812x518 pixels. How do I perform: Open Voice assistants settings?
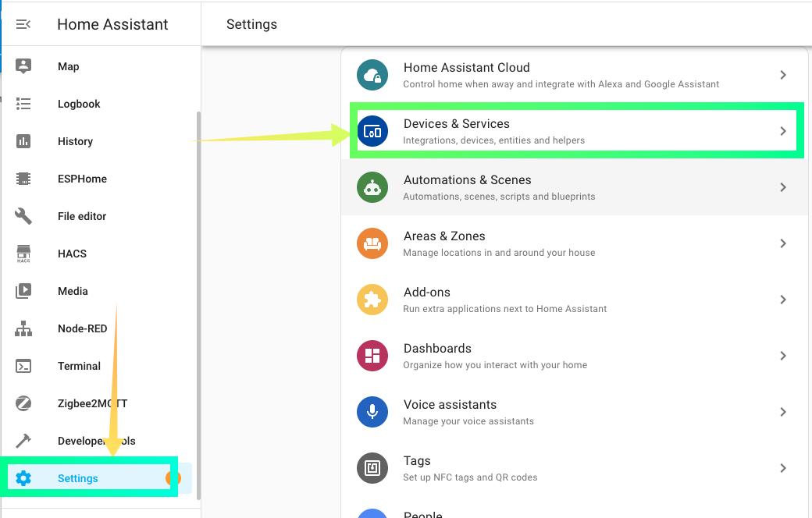(x=575, y=412)
